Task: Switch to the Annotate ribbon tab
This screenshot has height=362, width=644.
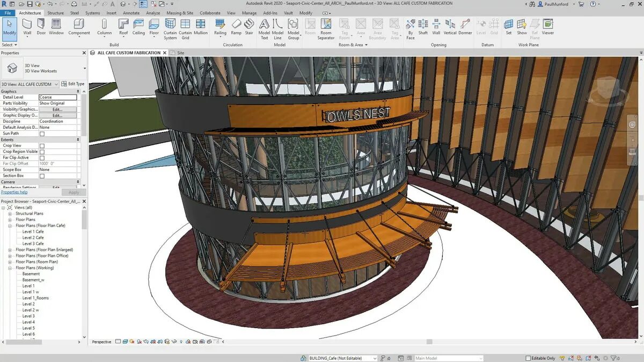Action: tap(131, 13)
